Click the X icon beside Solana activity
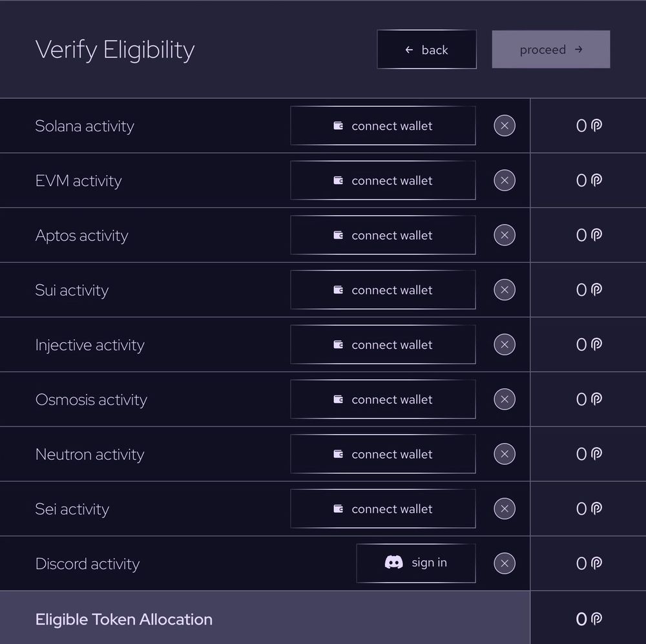This screenshot has width=646, height=644. [505, 126]
